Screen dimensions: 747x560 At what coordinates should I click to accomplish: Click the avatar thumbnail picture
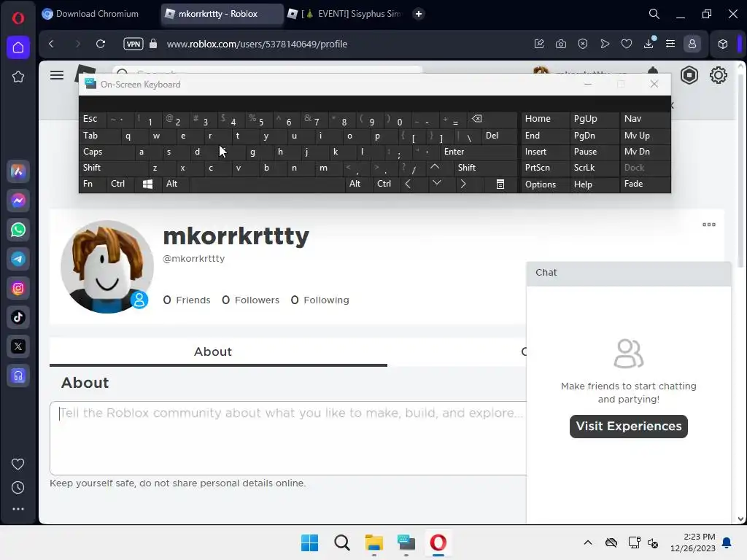tap(107, 267)
